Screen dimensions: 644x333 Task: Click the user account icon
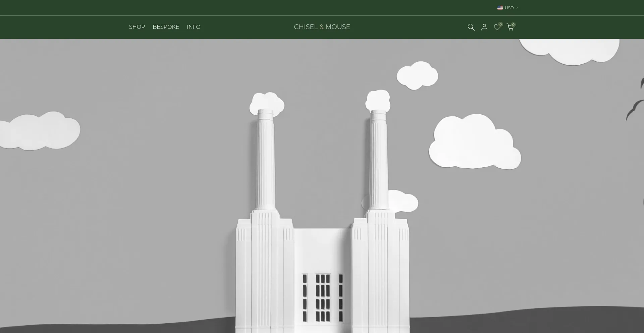(484, 27)
